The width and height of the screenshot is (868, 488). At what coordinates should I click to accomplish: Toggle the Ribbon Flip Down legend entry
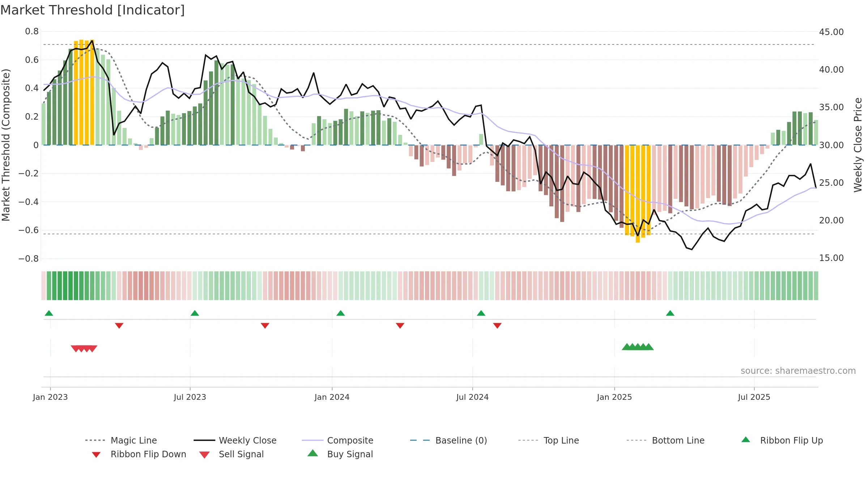(x=139, y=454)
